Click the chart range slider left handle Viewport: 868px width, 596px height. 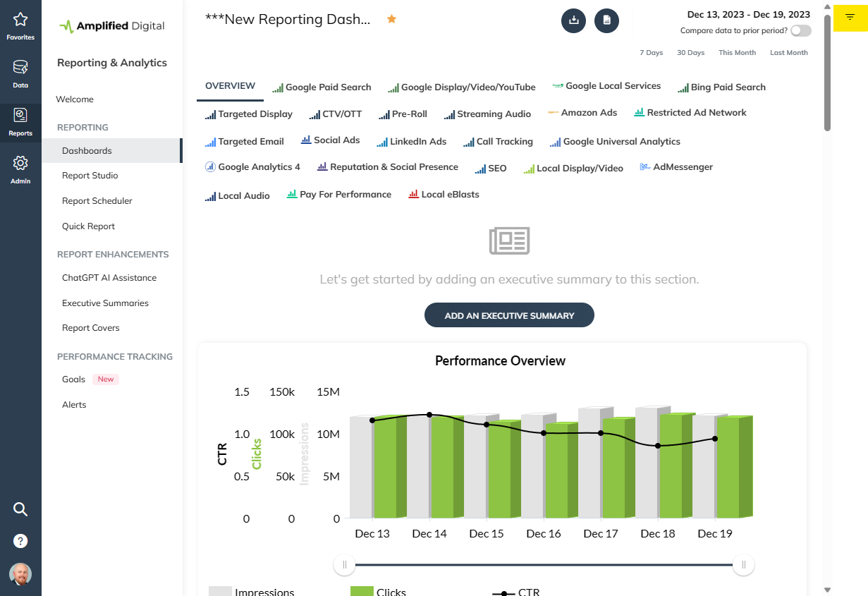345,564
